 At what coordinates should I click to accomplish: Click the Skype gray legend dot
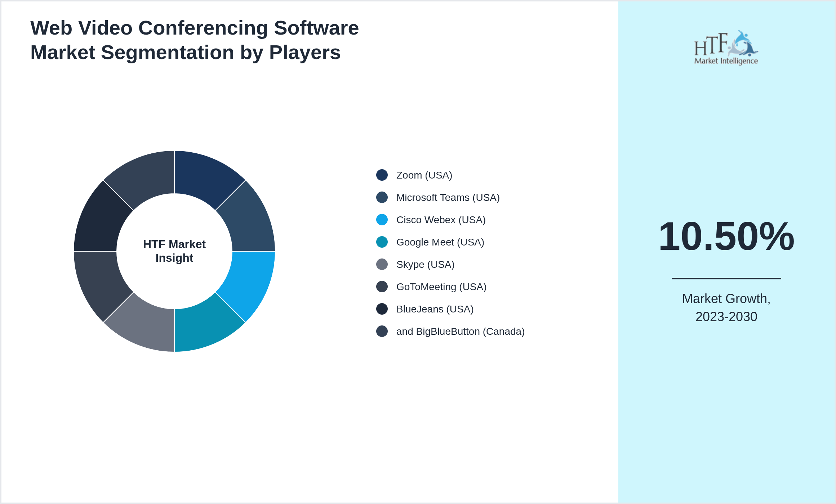click(x=382, y=265)
